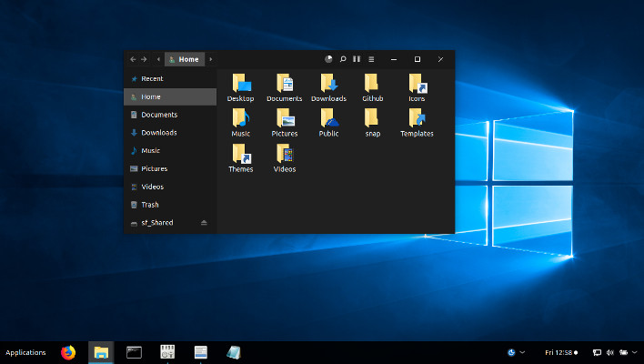
Task: Open the Icons linked folder
Action: (417, 87)
